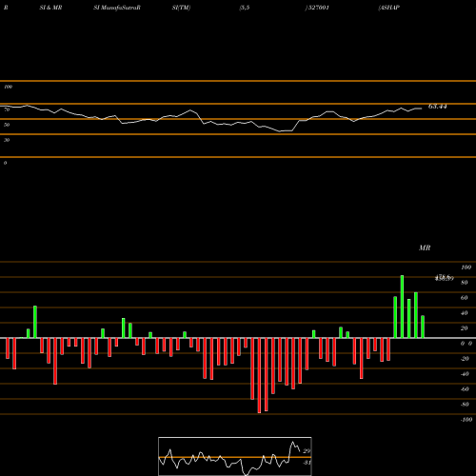The image size is (476, 476).
Task: Click the -40 label on MR axis
Action: 465,374
